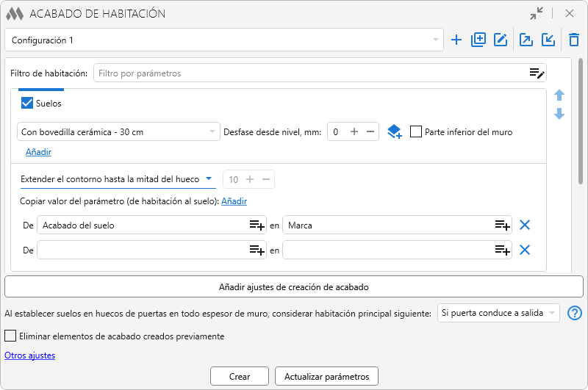Expand the Con bovedilla cerámica floor type dropdown
The image size is (588, 390).
[118, 132]
